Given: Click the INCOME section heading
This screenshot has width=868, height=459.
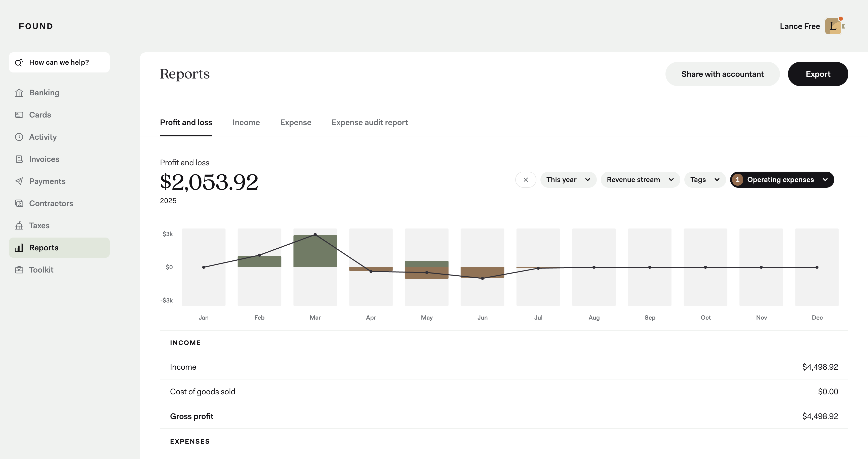Looking at the screenshot, I should pos(185,343).
